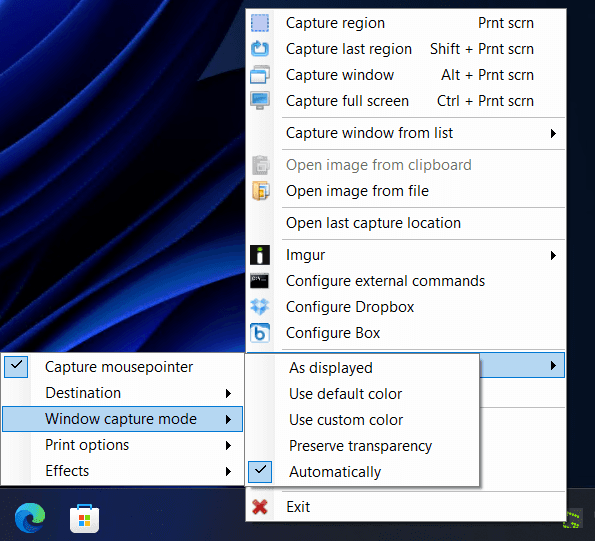
Task: Click the Dropbox icon
Action: pos(260,307)
